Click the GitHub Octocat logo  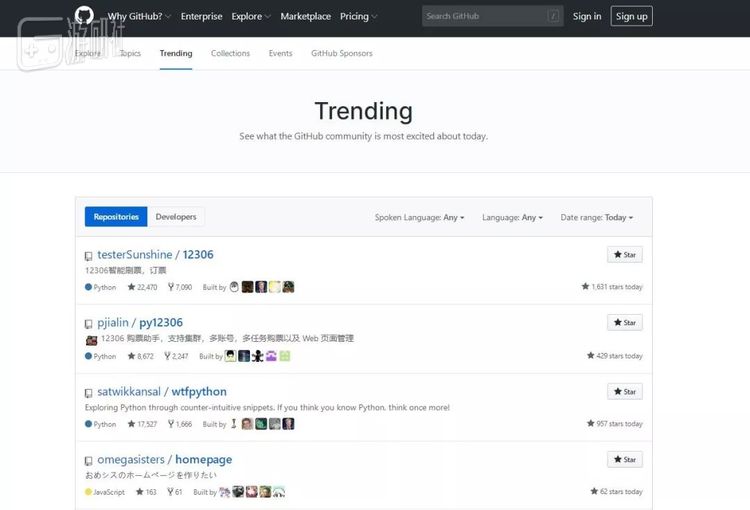pos(85,16)
